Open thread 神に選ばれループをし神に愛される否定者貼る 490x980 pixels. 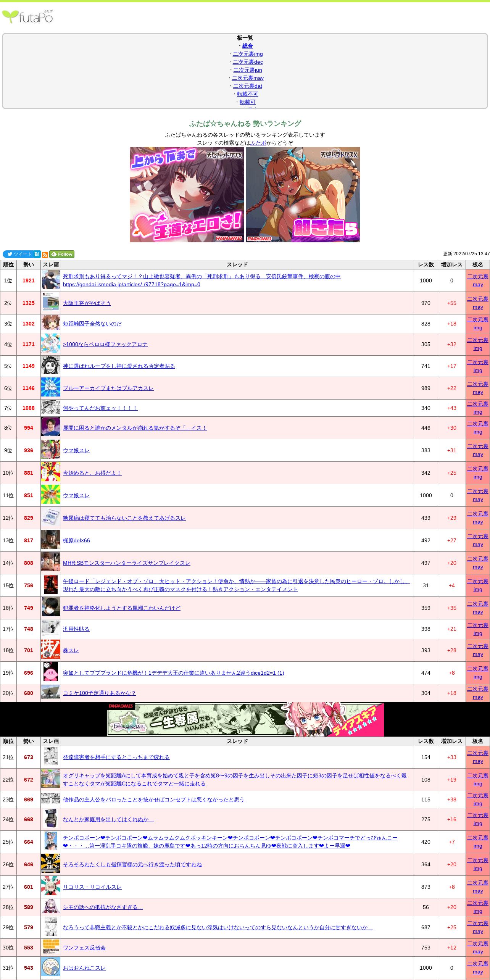click(119, 366)
